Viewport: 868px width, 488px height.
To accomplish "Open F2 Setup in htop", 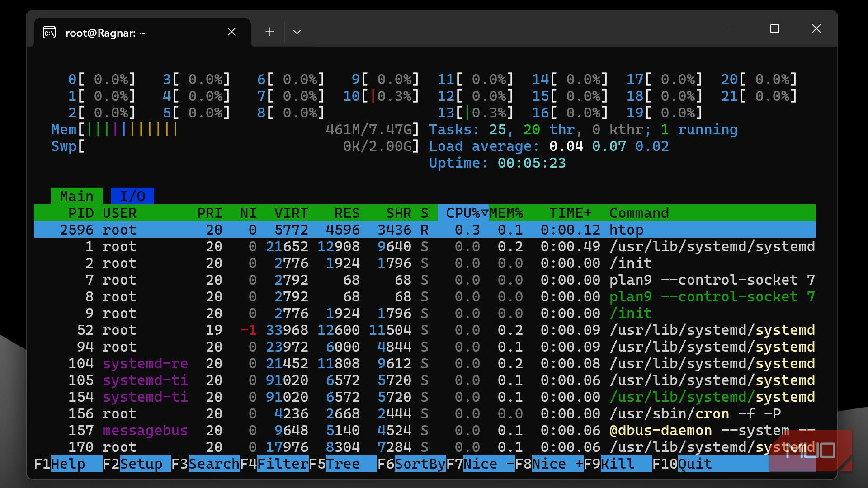I will pyautogui.click(x=141, y=464).
